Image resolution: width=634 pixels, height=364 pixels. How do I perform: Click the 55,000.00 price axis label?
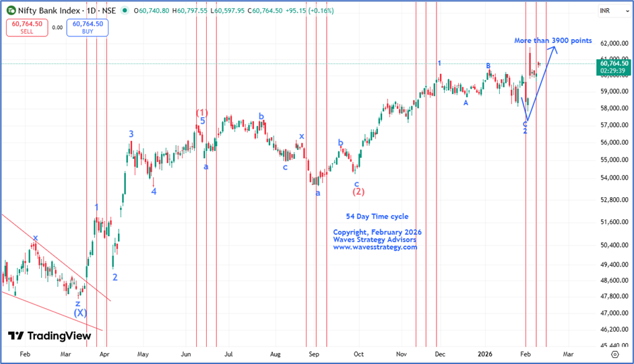tap(614, 159)
